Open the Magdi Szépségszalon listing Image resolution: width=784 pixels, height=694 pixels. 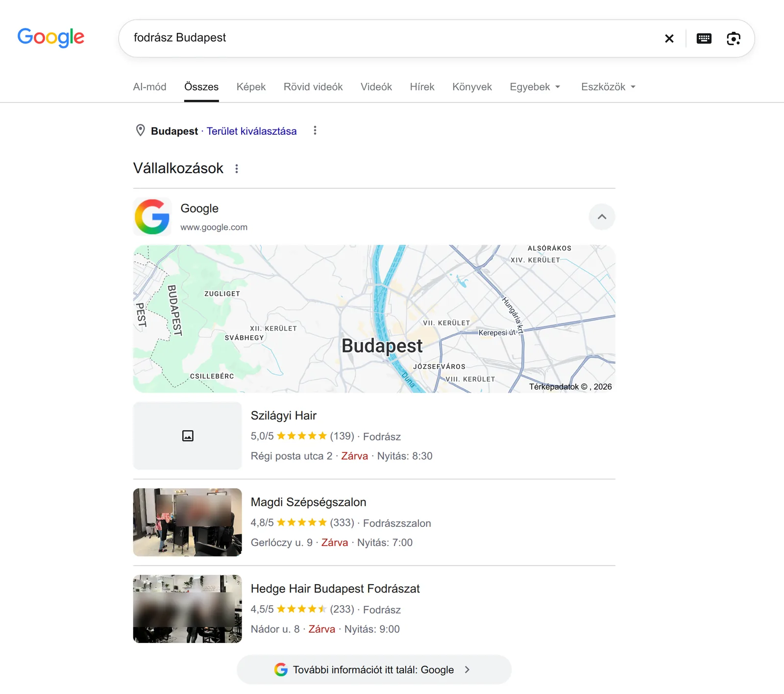pyautogui.click(x=309, y=502)
